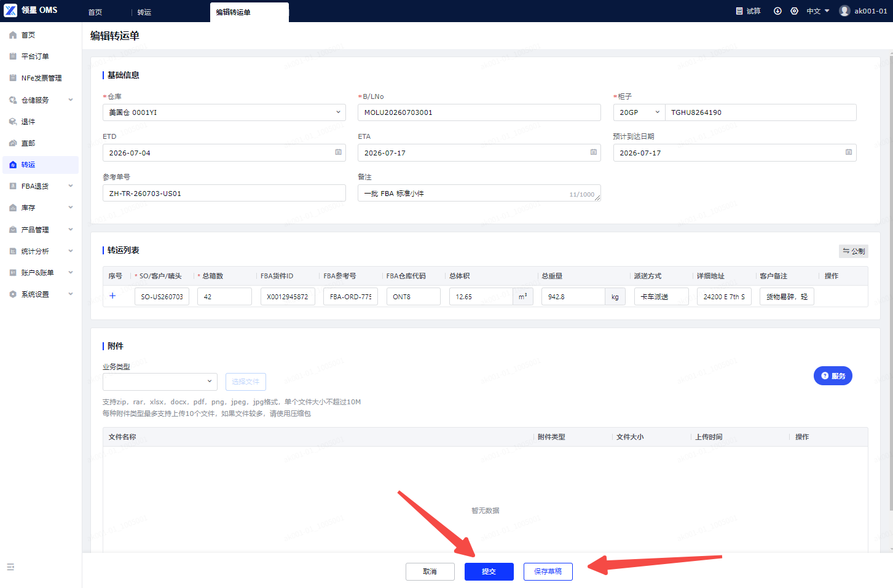The width and height of the screenshot is (893, 588).
Task: Open the 中文 language dropdown
Action: tap(818, 11)
